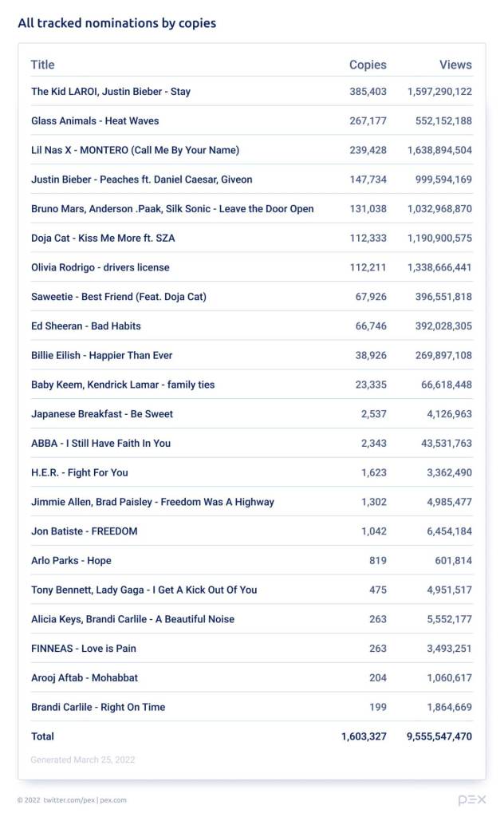Sort by the Title column header
The image size is (504, 817).
tap(42, 65)
